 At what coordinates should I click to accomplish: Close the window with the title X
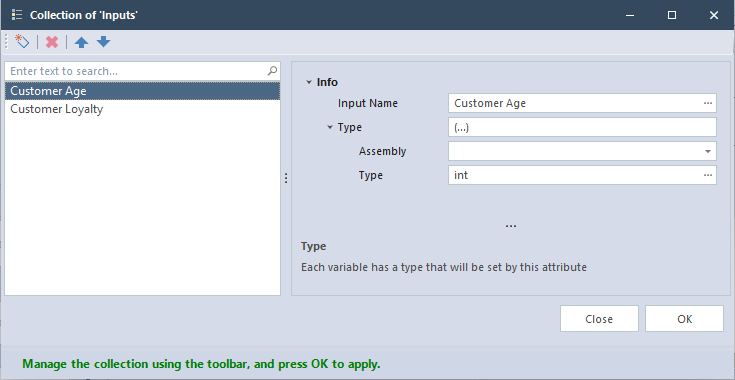(x=714, y=15)
